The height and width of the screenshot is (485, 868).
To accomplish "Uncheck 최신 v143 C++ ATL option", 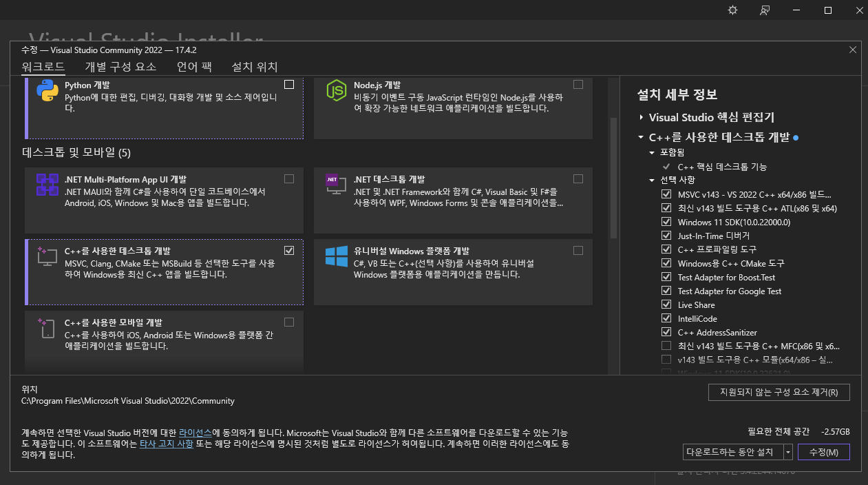I will point(666,208).
